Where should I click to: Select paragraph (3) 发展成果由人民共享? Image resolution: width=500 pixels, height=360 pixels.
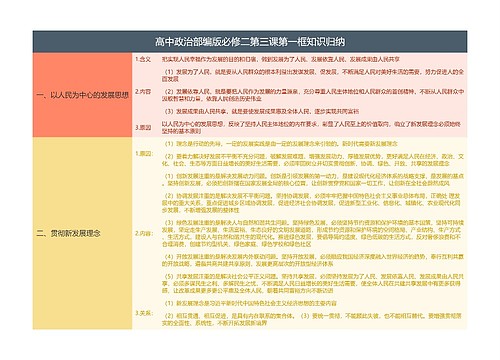[x=262, y=111]
